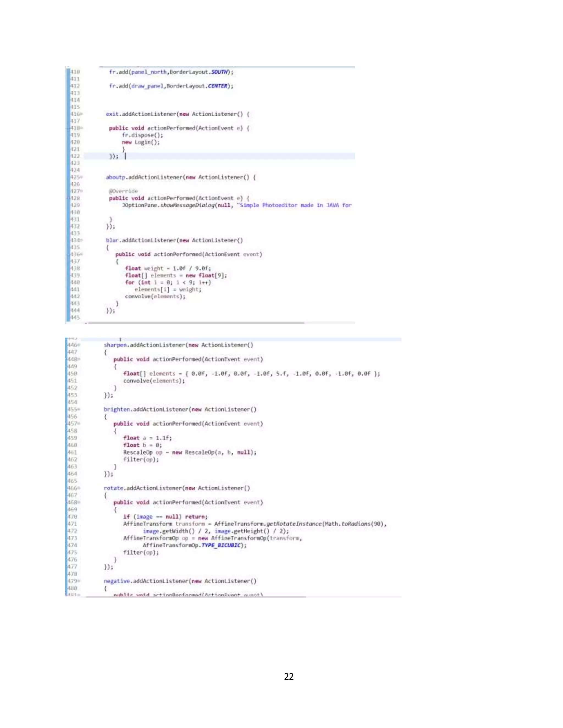Collapse the @Override fold at line 427

82,191
